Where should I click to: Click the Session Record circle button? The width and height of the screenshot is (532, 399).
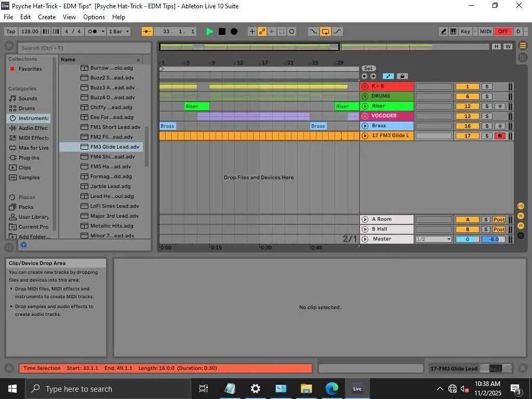pos(292,32)
